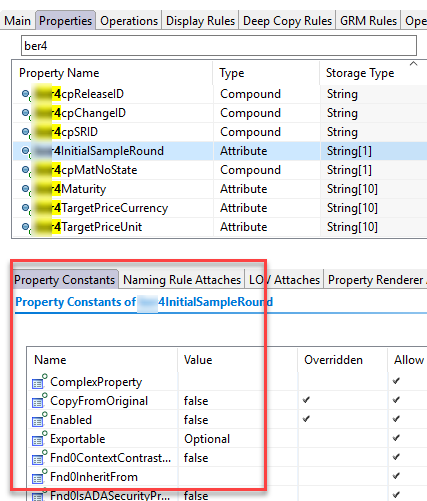427x501 pixels.
Task: Click the property filter text field
Action: (219, 46)
